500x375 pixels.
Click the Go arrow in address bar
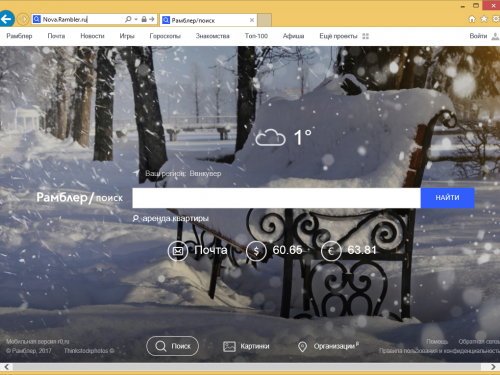[152, 19]
